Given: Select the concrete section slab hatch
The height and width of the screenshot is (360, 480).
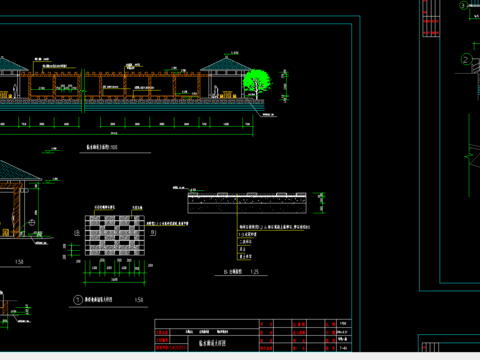Looking at the screenshot, I should coord(247,203).
